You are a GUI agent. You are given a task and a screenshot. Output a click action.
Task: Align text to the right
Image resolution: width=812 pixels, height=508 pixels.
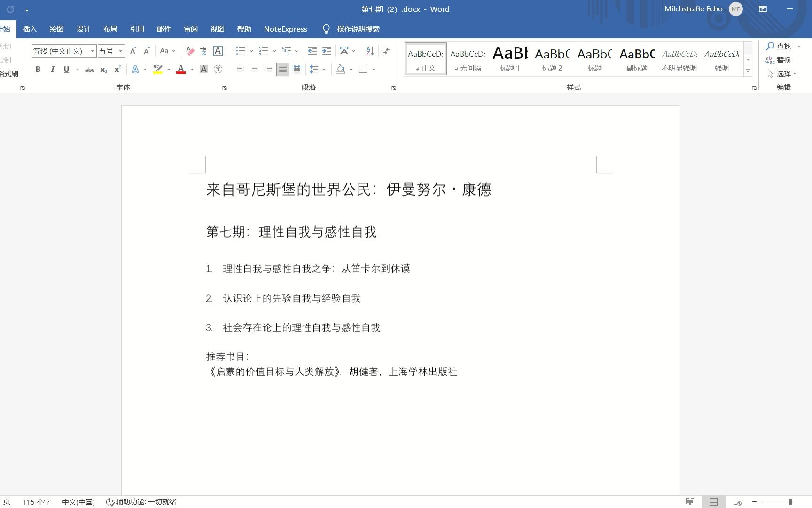point(268,69)
